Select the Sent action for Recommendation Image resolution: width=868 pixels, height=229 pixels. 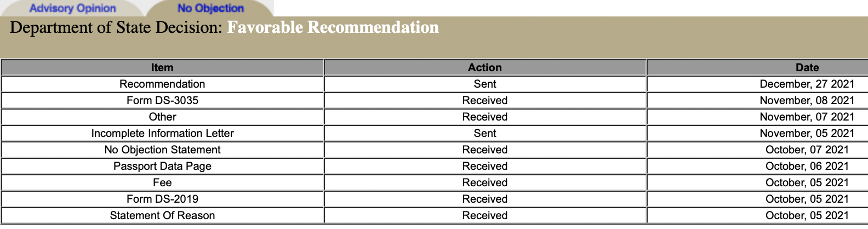[485, 84]
